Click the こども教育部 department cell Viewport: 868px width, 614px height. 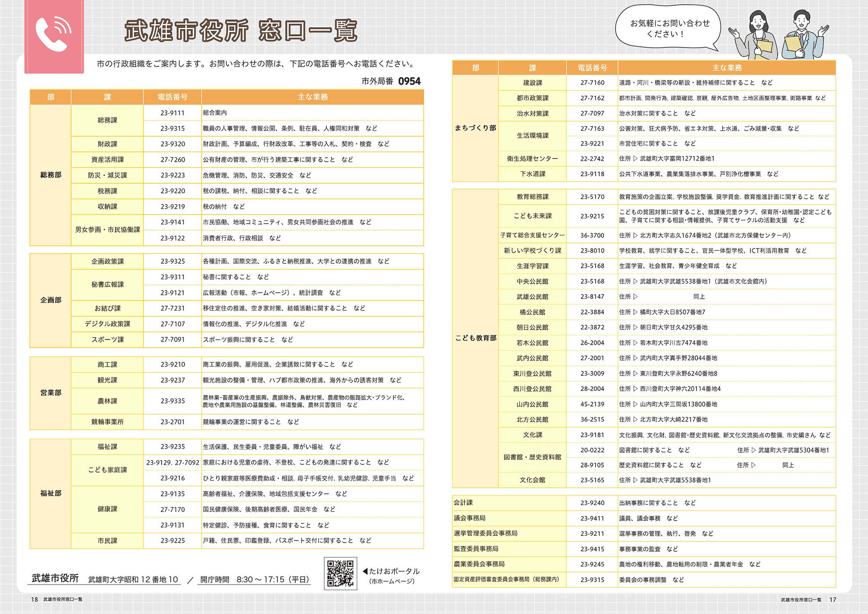tap(475, 338)
